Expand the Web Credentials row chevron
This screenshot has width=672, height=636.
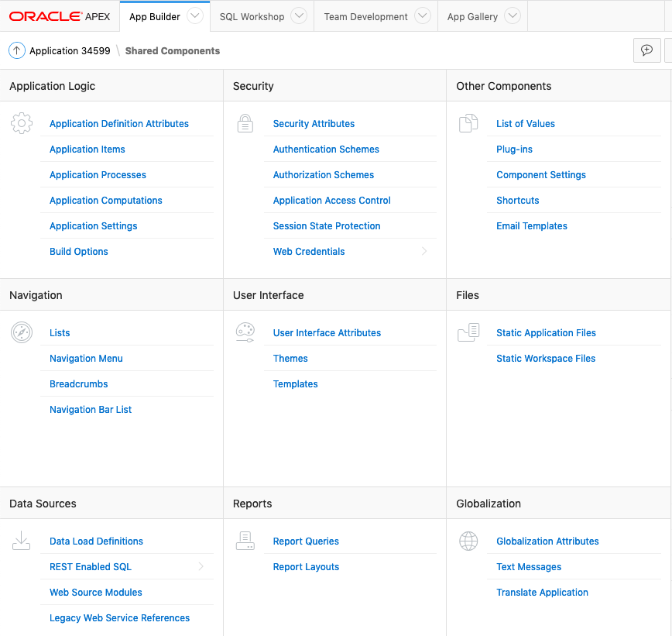click(x=423, y=251)
